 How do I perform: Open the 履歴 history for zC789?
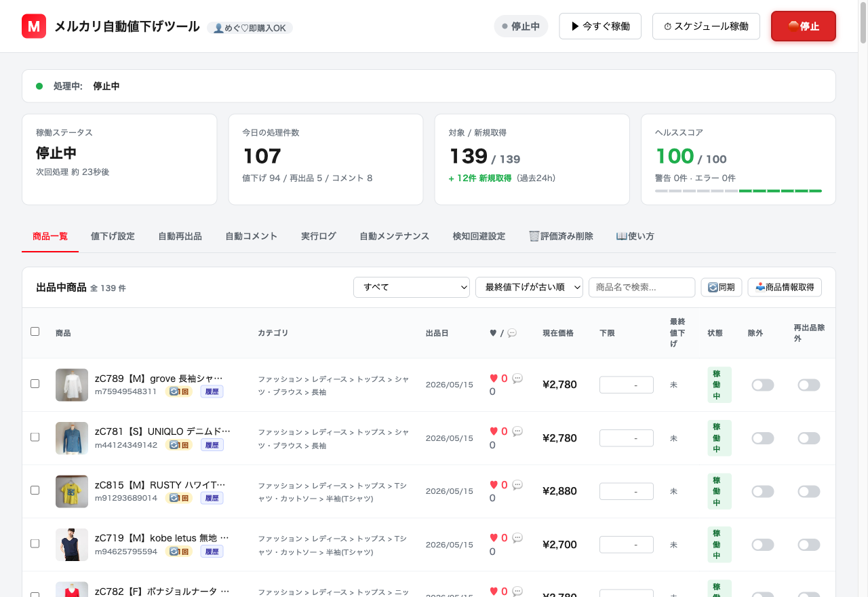(212, 391)
